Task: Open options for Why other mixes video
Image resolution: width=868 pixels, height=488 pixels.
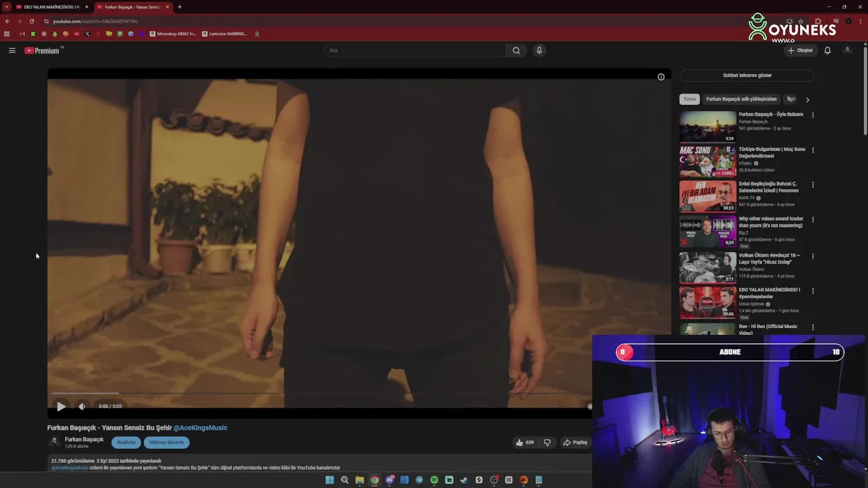Action: (x=812, y=220)
